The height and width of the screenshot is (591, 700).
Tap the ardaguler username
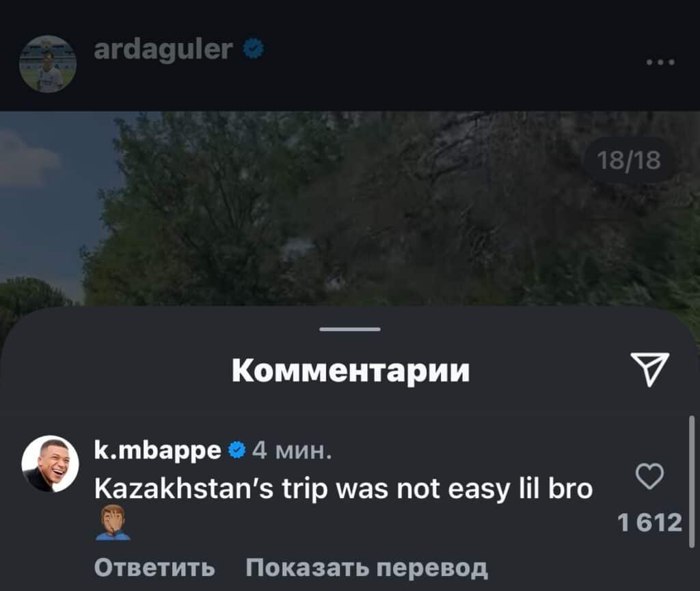[x=163, y=49]
